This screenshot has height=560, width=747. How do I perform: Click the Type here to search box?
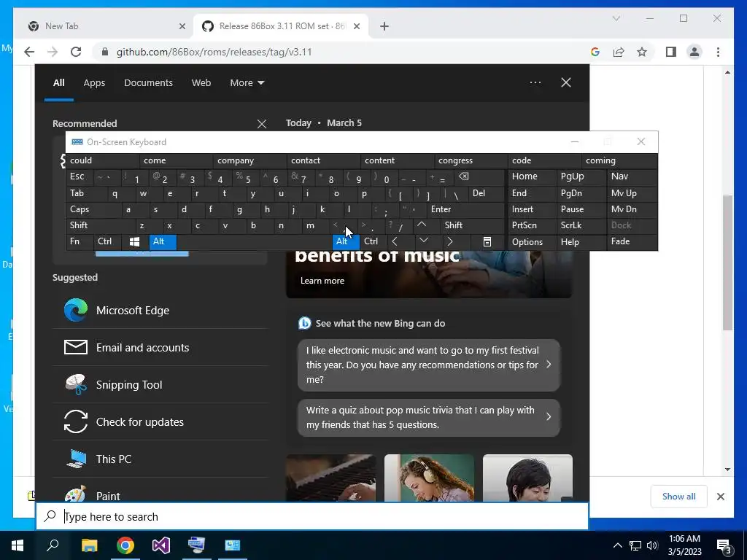point(312,516)
